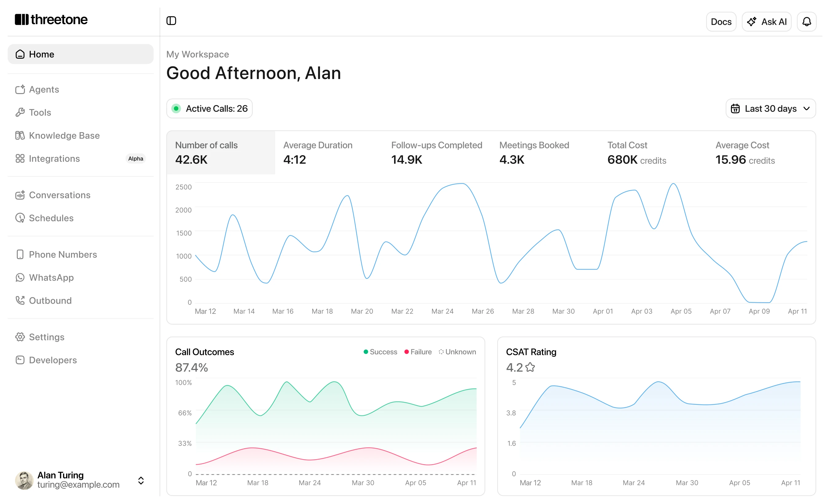Open the notifications bell
This screenshot has height=504, width=830.
pyautogui.click(x=806, y=22)
